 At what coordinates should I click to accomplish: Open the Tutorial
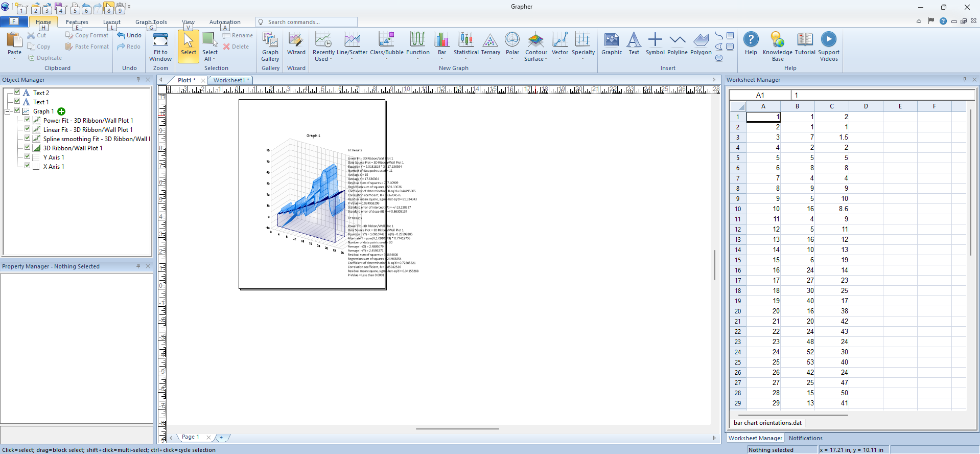tap(805, 44)
